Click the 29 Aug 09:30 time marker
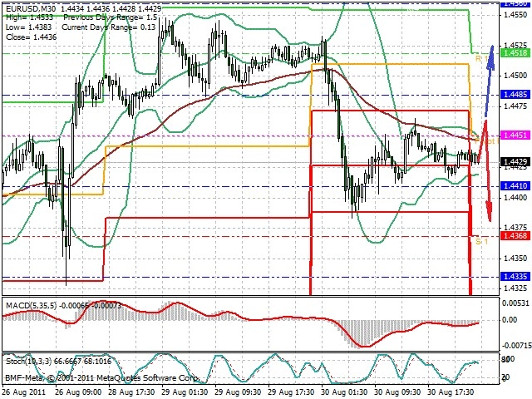This screenshot has height=399, width=532. pyautogui.click(x=238, y=392)
